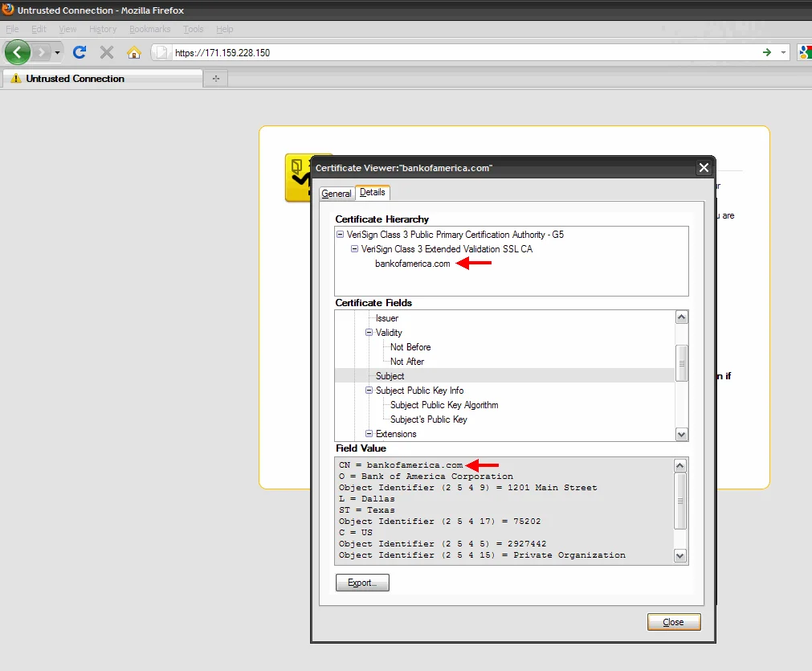Click the Certificate Fields scrollbar thumb
This screenshot has width=812, height=671.
[682, 363]
